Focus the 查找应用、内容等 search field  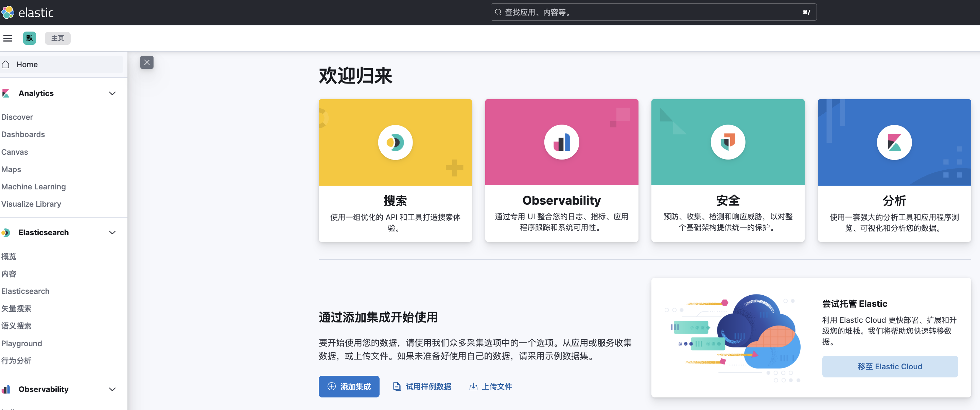tap(653, 12)
